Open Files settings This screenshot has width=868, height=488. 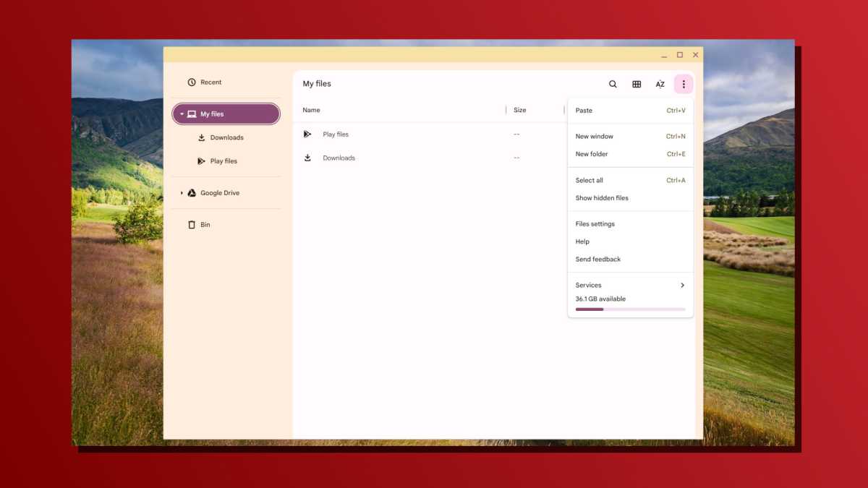[x=595, y=223]
